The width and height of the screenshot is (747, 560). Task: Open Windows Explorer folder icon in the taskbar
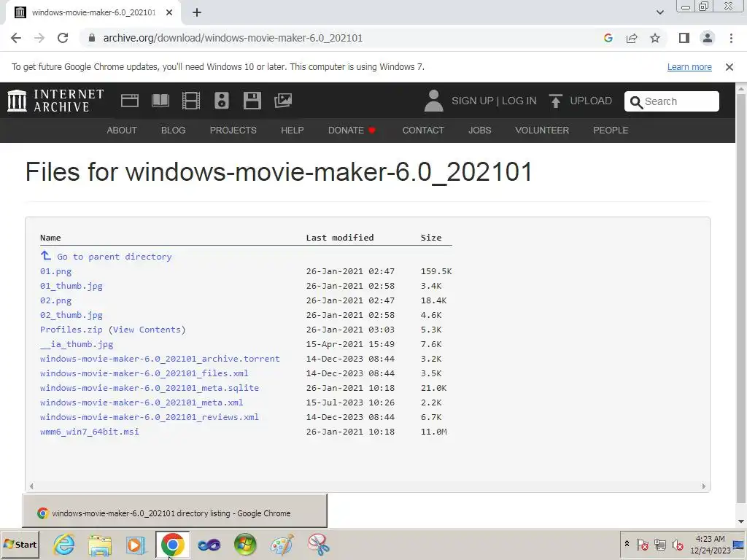(100, 545)
